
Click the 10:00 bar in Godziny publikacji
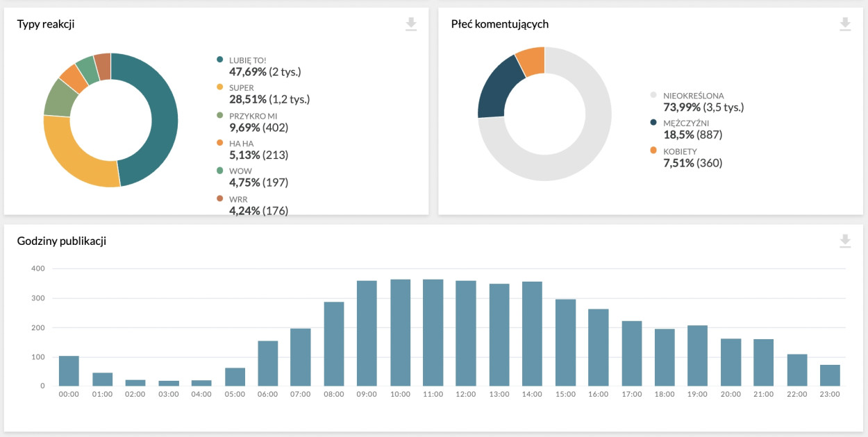[399, 329]
